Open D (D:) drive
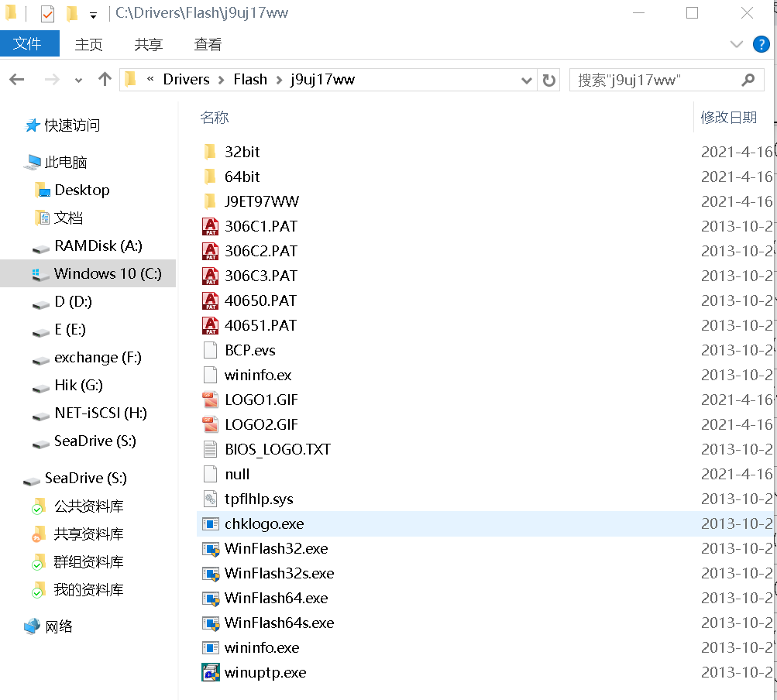Viewport: 777px width, 700px height. pos(63,302)
